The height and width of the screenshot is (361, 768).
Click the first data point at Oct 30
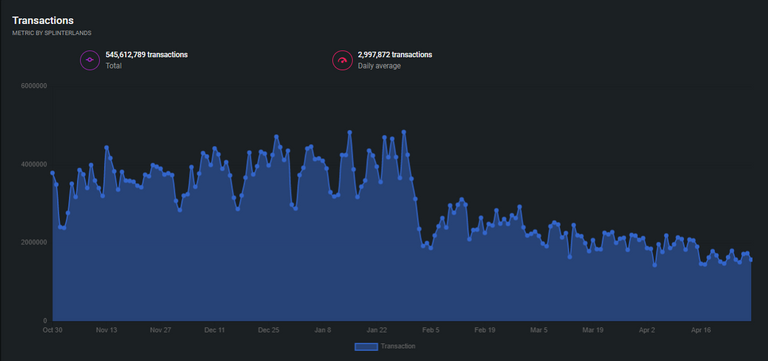(52, 173)
